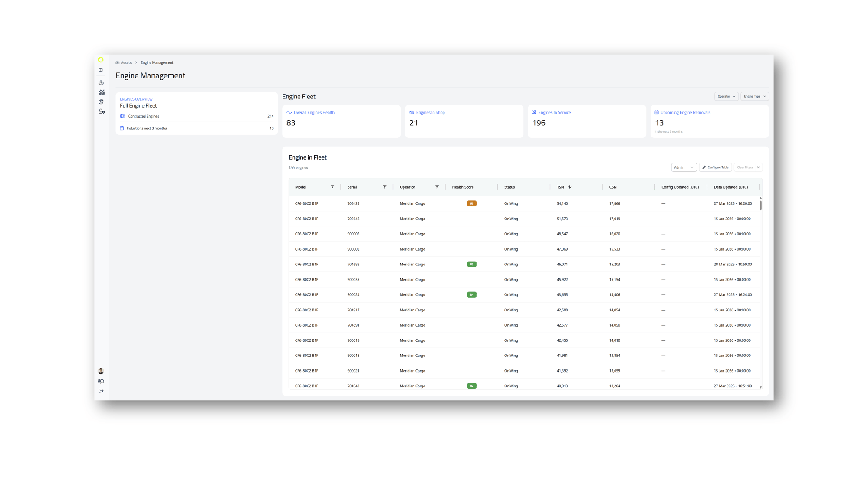This screenshot has width=868, height=497.
Task: Click the user avatar in sidebar
Action: pyautogui.click(x=101, y=371)
